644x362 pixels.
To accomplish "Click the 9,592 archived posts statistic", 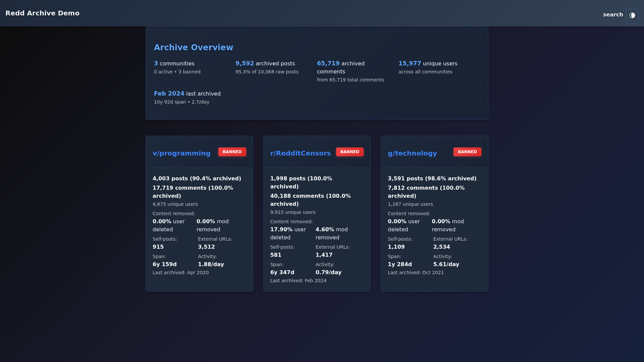I will pos(265,64).
